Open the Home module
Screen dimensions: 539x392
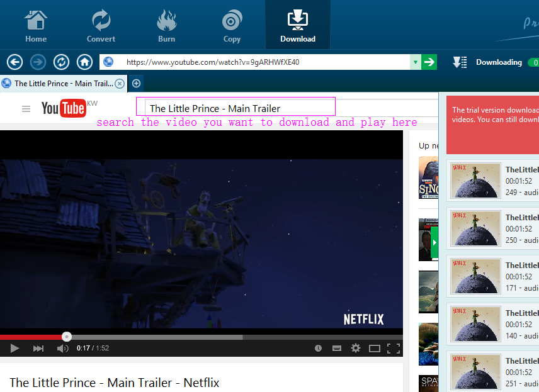tap(36, 26)
